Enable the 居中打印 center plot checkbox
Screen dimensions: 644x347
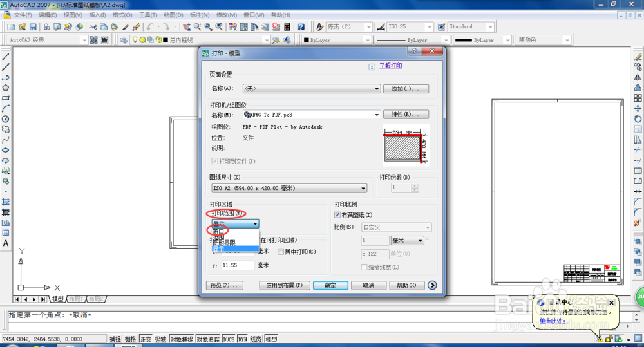coord(281,252)
